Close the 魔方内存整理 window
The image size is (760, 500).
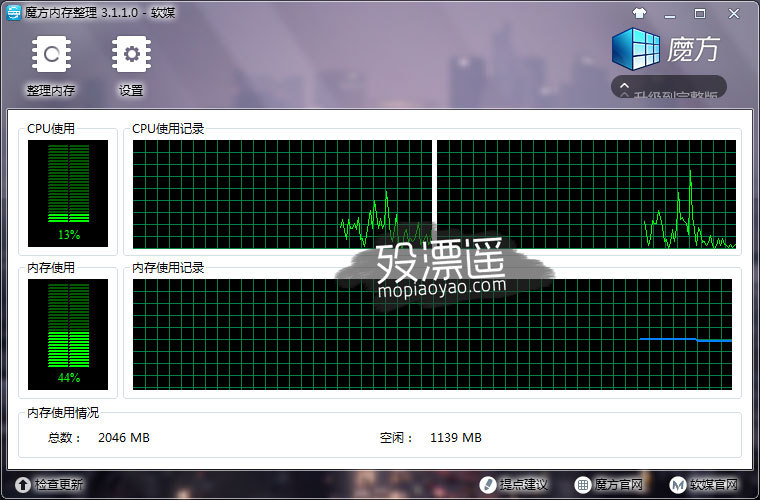(734, 14)
